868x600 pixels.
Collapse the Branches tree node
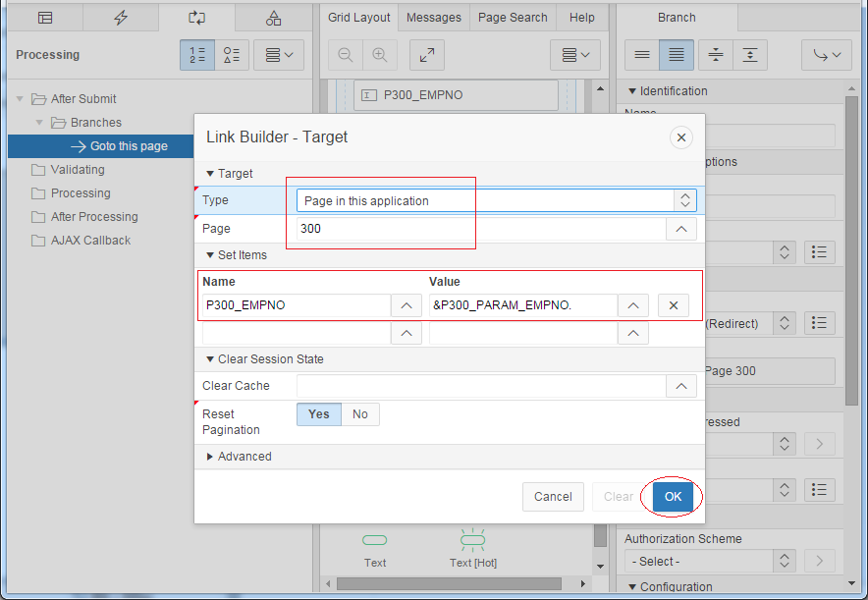(39, 123)
